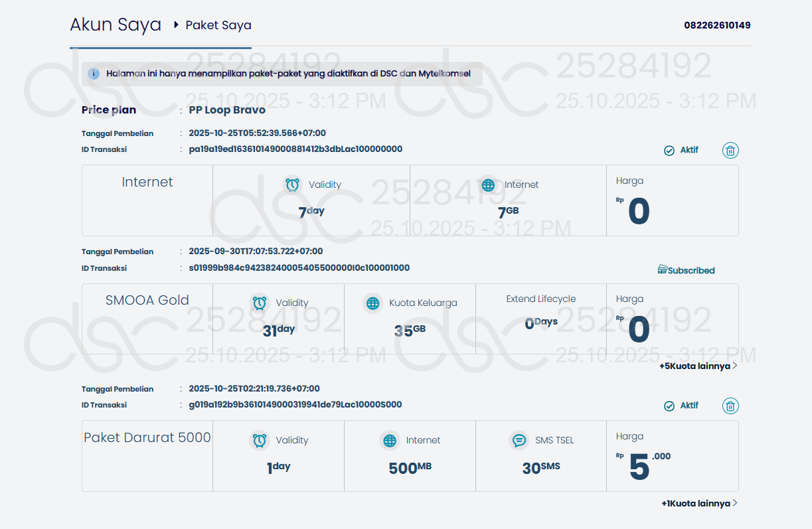
Task: Click the Paket Darurat 5000 package name
Action: [147, 437]
